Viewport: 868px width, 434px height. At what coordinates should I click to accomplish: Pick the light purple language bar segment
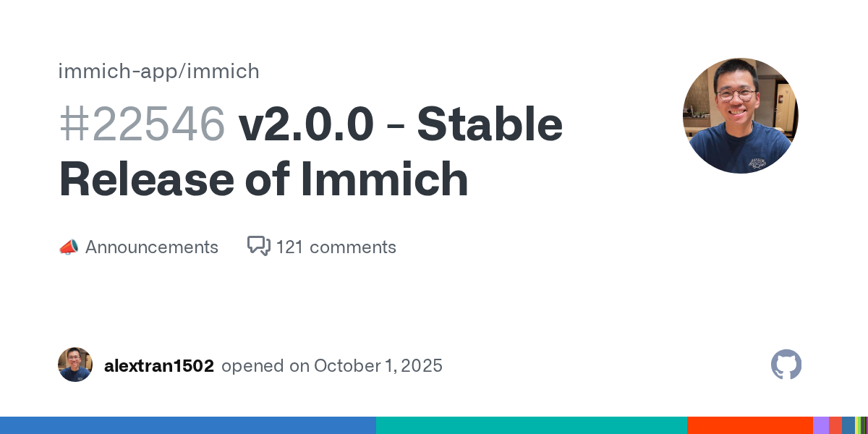[x=821, y=425]
